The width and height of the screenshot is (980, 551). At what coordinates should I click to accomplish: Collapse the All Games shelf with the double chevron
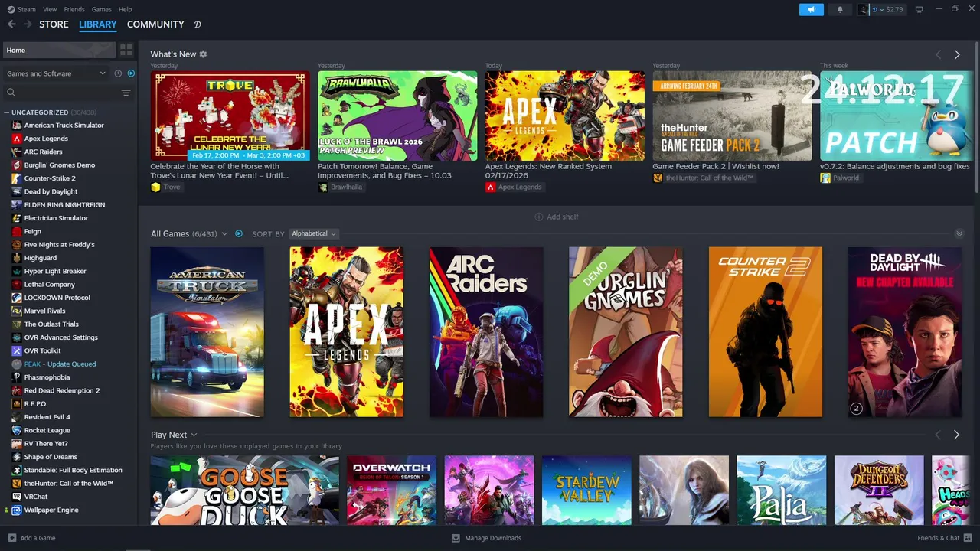tap(959, 233)
